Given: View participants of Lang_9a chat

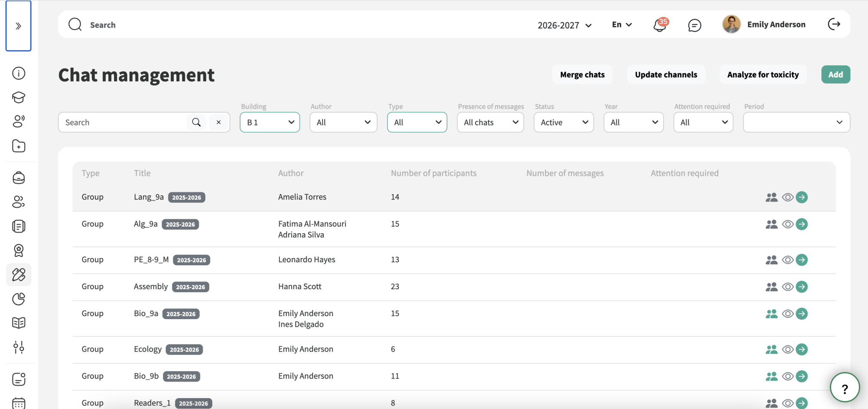Looking at the screenshot, I should (x=771, y=197).
